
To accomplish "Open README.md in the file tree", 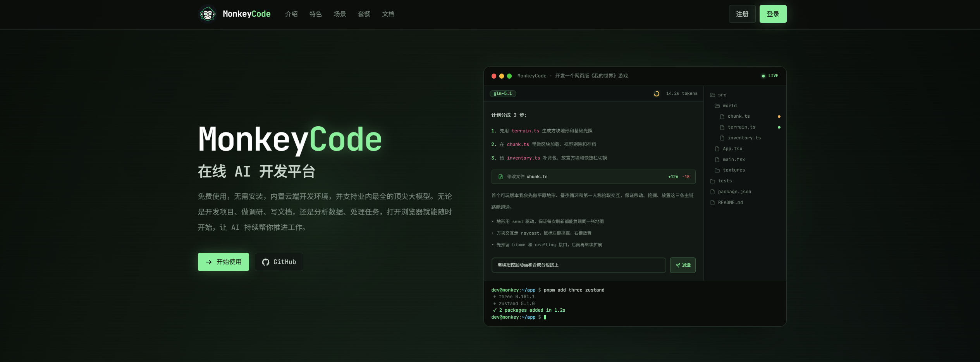I will [x=726, y=202].
